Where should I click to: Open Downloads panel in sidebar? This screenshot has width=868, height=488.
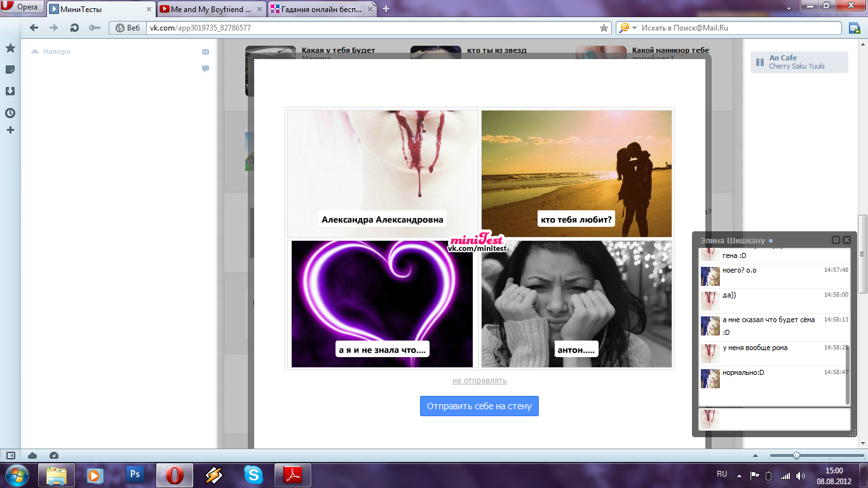click(10, 91)
